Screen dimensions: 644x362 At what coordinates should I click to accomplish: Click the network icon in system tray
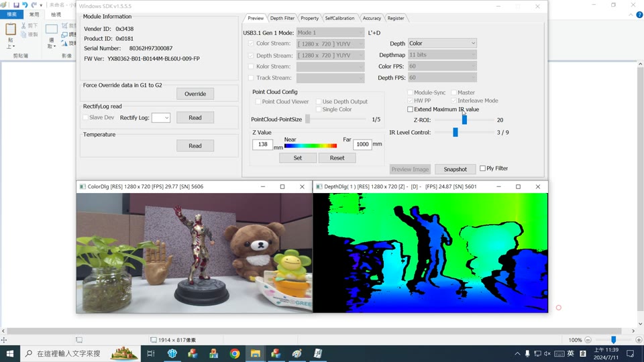pos(537,353)
